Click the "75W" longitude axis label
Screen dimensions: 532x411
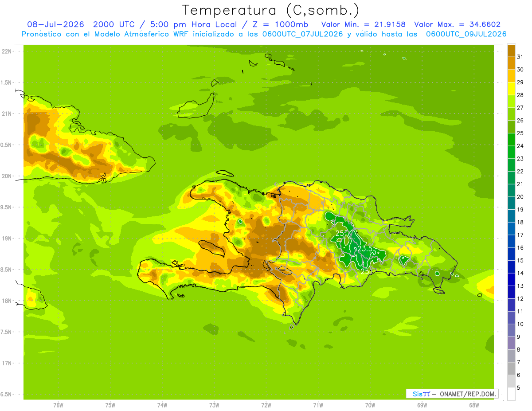(x=110, y=405)
